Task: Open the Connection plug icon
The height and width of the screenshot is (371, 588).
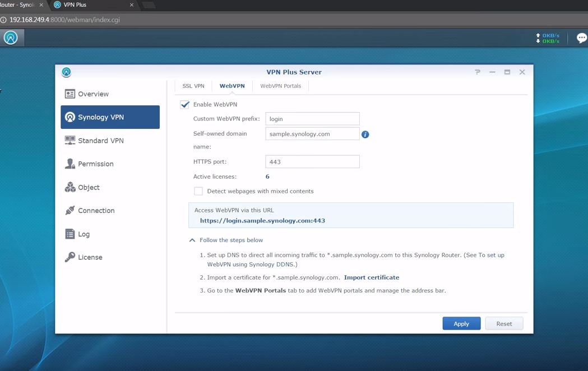Action: 70,211
